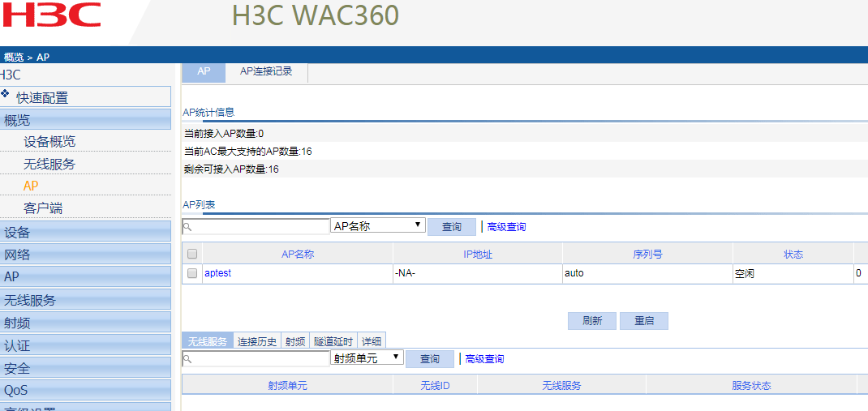The image size is (868, 411).
Task: Sort by 无线ID column header
Action: [x=435, y=386]
